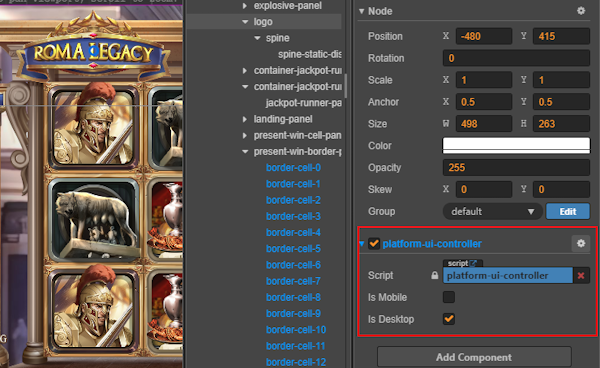Click the Anchor X field
The height and width of the screenshot is (368, 600).
click(x=484, y=102)
